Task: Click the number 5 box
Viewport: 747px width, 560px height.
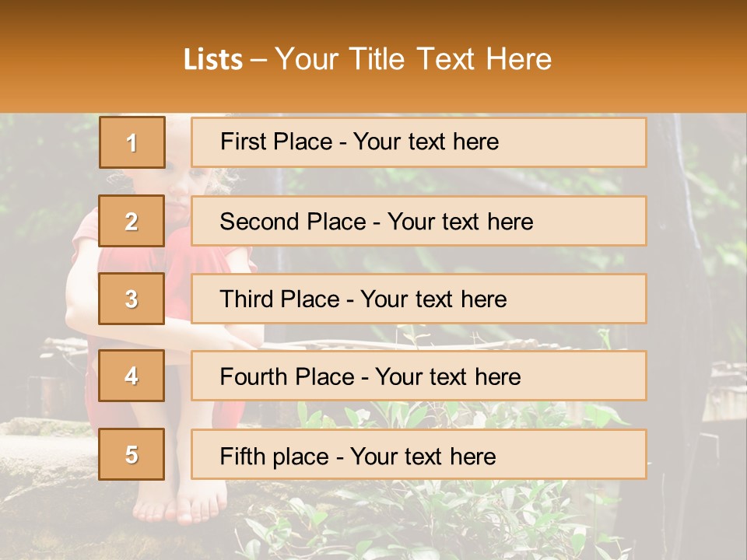Action: 132,454
